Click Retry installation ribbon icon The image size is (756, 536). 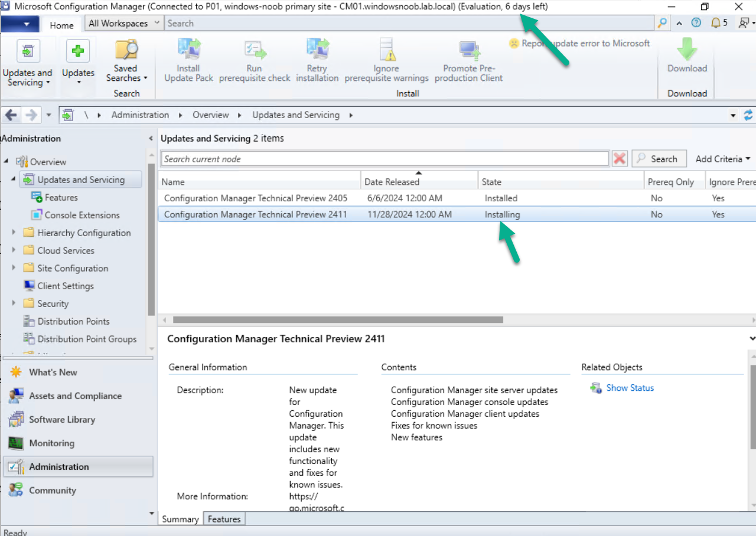[317, 50]
